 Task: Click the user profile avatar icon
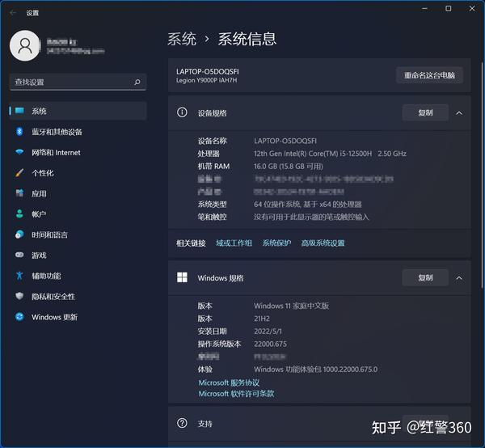25,46
